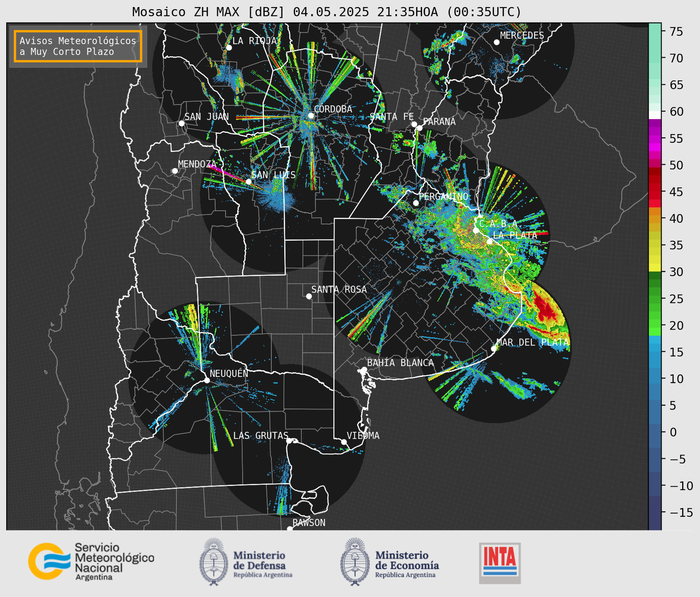The height and width of the screenshot is (597, 700).
Task: Click the 50 dBZ red color scale band
Action: 655,171
